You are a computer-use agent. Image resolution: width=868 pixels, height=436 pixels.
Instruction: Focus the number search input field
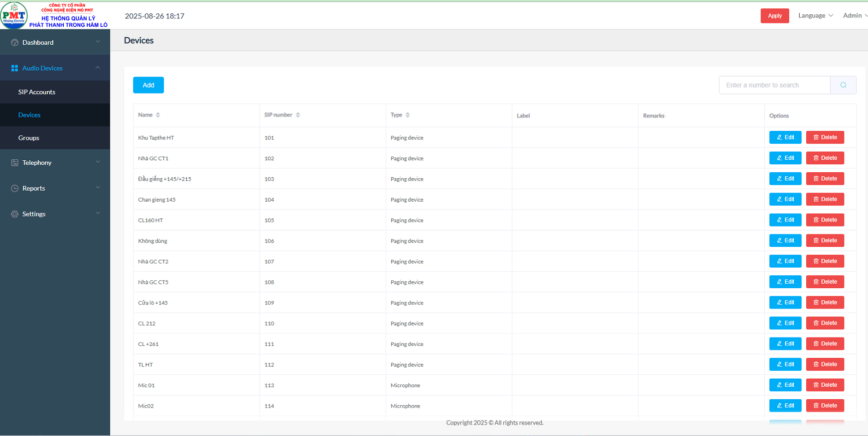pos(774,85)
